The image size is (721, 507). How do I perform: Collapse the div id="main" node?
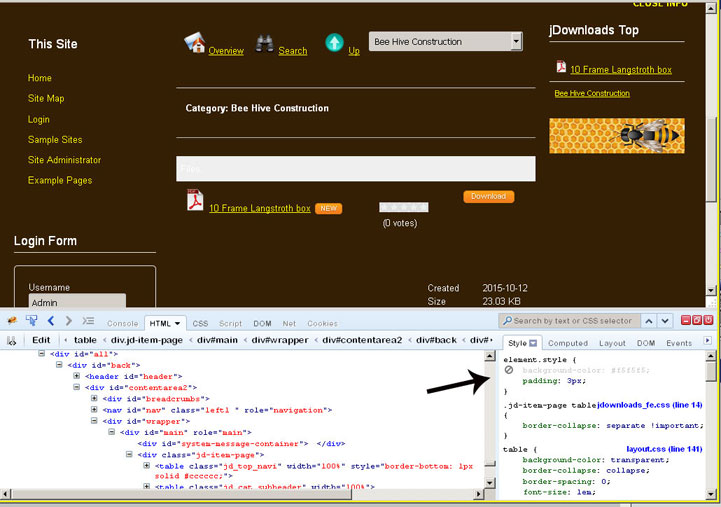pyautogui.click(x=112, y=432)
